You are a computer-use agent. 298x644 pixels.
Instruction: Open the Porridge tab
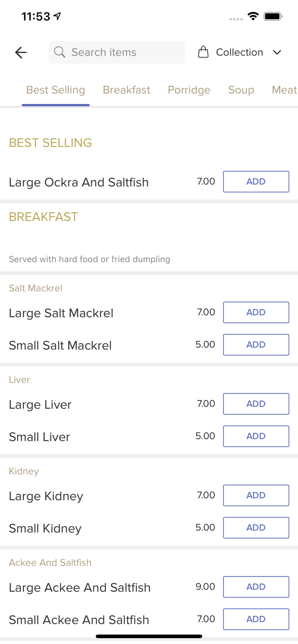point(189,90)
